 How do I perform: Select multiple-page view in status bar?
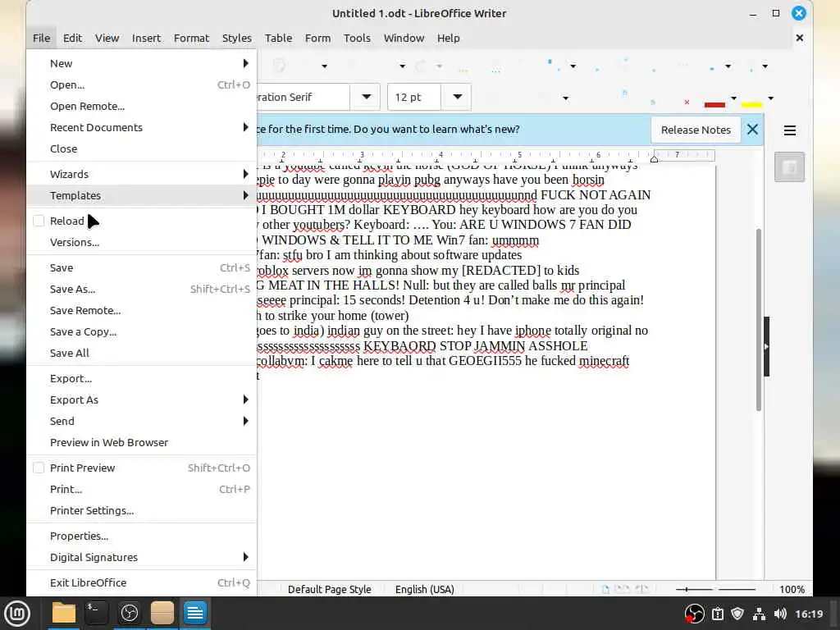click(x=622, y=589)
